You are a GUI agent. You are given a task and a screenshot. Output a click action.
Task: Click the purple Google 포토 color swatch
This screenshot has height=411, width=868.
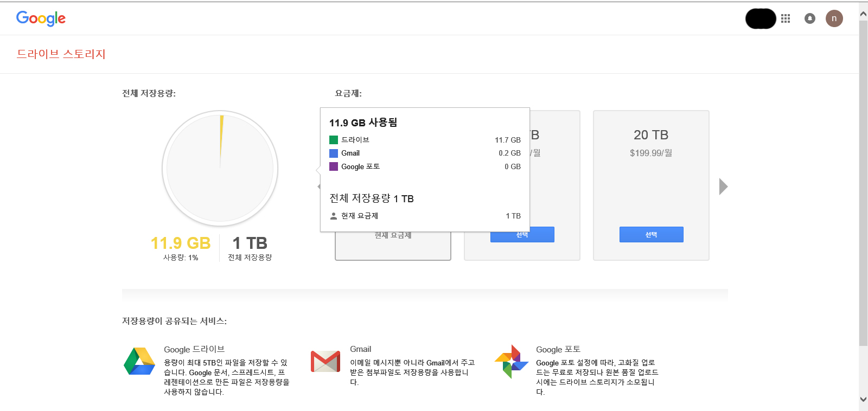click(x=334, y=166)
